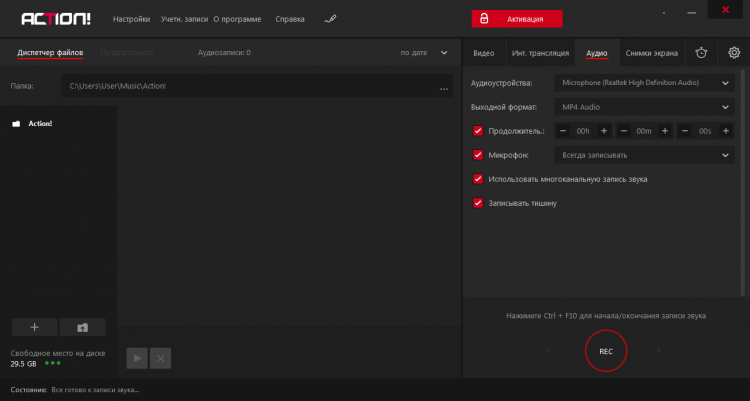Screen dimensions: 750x401
Task: Click the green disk status dots
Action: point(53,363)
